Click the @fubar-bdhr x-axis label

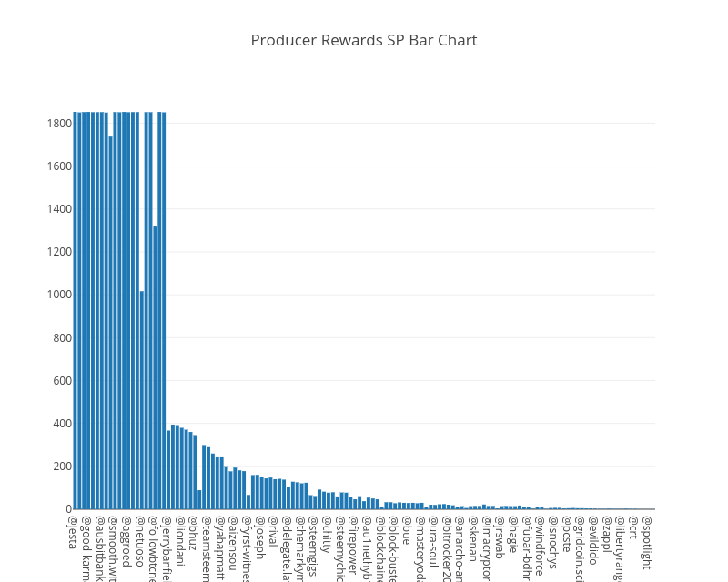(x=528, y=548)
